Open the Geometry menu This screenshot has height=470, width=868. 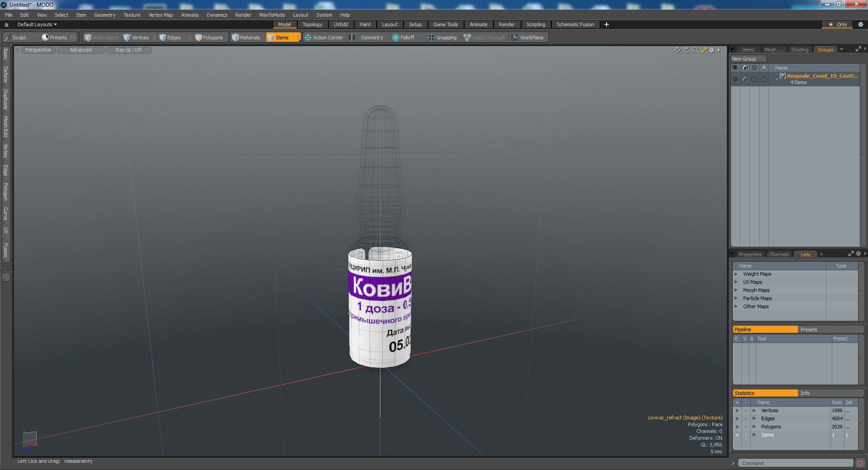(x=104, y=15)
